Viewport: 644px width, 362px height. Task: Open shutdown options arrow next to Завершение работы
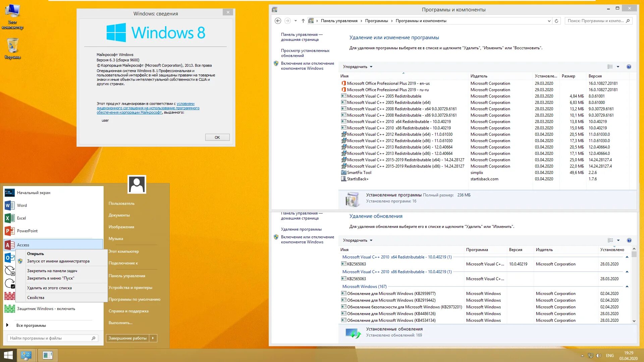tap(153, 338)
